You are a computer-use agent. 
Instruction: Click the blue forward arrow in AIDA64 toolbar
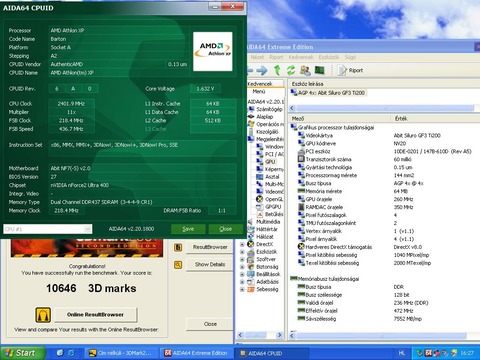pyautogui.click(x=262, y=70)
